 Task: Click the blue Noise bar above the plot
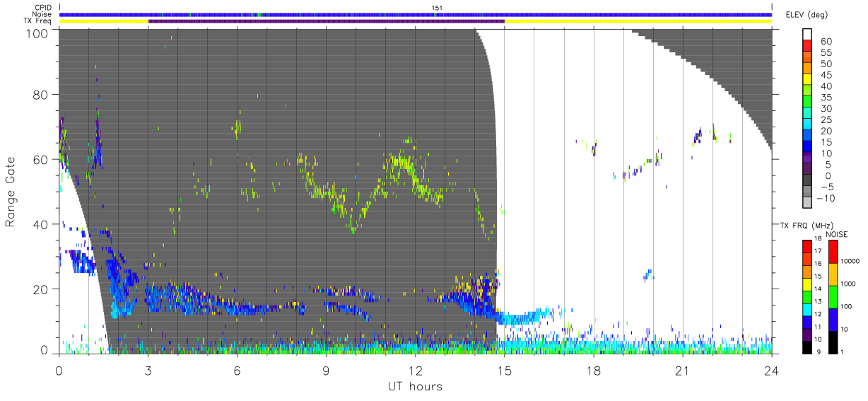[416, 14]
